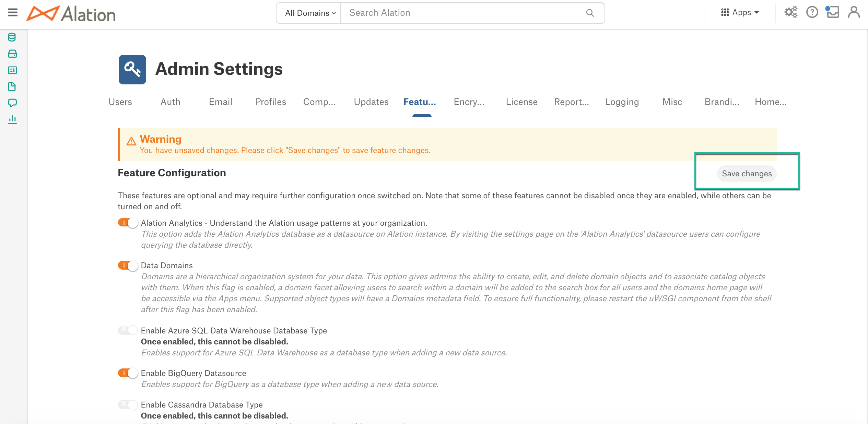Switch to the Updates tab

click(371, 102)
